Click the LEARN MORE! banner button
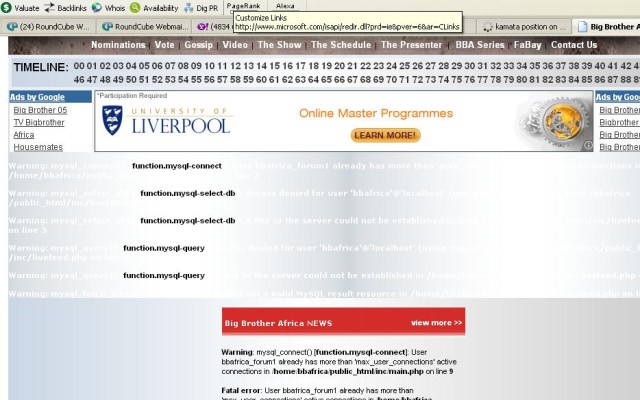 [x=385, y=135]
